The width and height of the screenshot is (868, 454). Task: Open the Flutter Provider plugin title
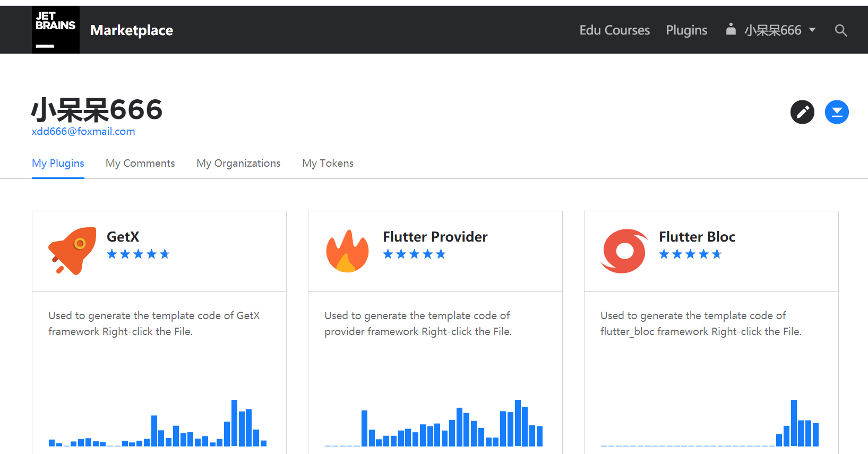[435, 237]
